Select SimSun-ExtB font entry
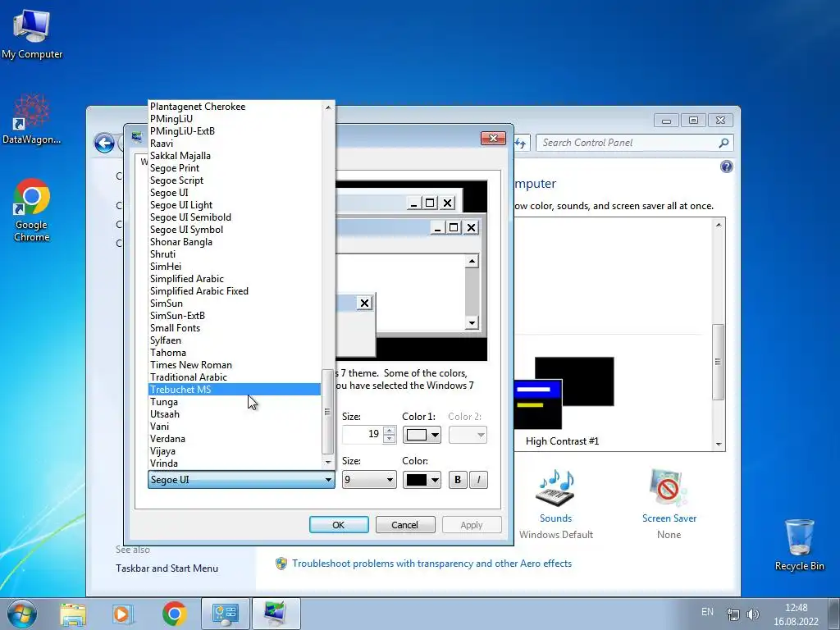 point(234,316)
